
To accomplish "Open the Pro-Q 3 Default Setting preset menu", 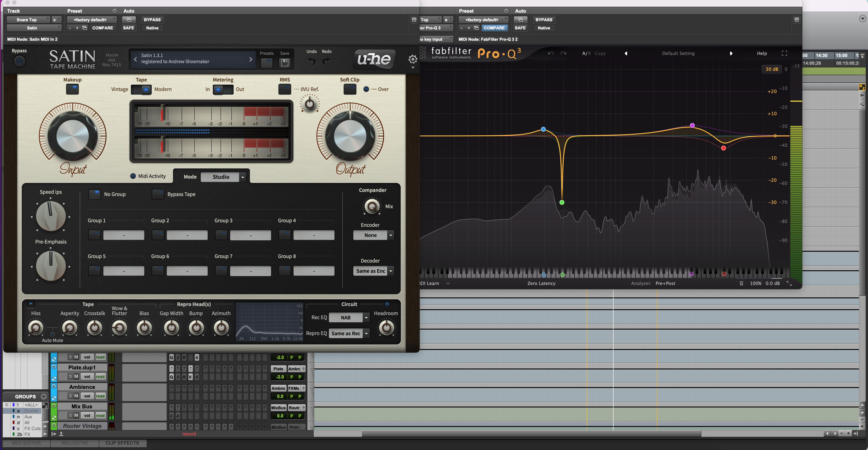I will click(678, 53).
